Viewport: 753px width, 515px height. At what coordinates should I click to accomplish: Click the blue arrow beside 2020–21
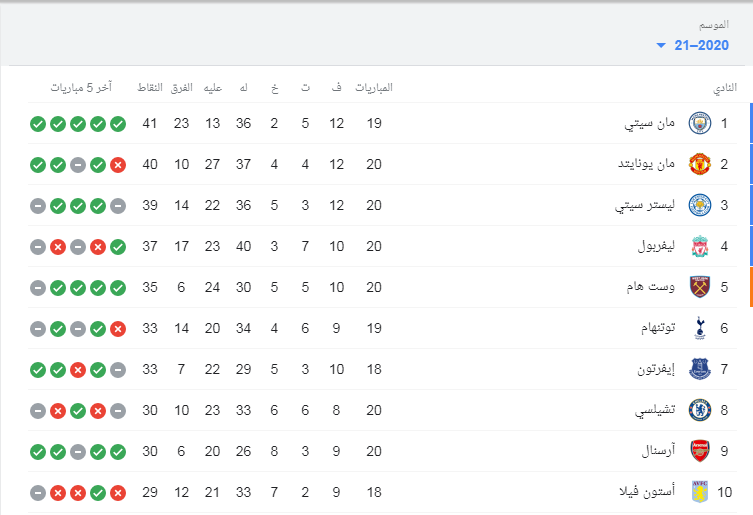click(x=661, y=46)
